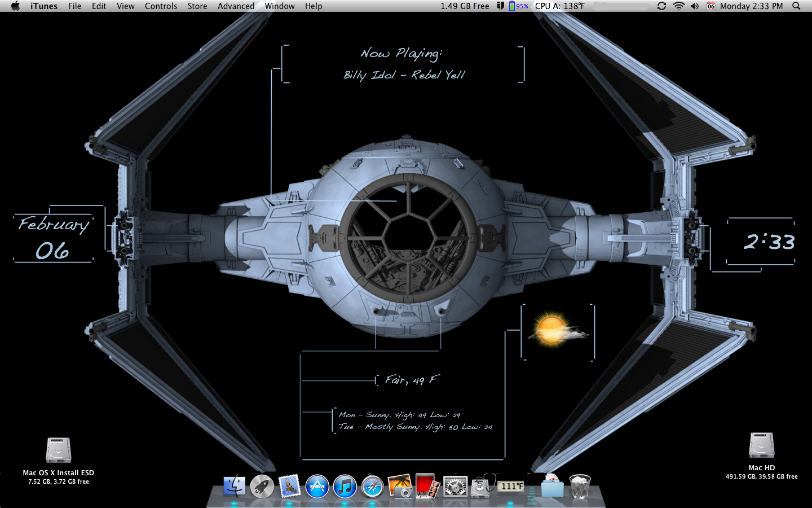This screenshot has height=508, width=812.
Task: Open the Window menu
Action: (x=280, y=6)
